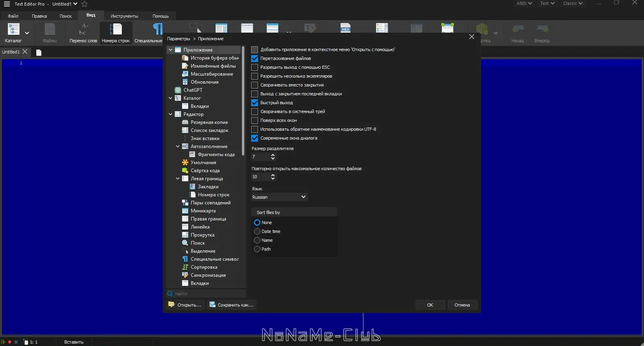Viewport: 644px width, 346px height.
Task: Select the Path sort radio button
Action: [x=257, y=249]
